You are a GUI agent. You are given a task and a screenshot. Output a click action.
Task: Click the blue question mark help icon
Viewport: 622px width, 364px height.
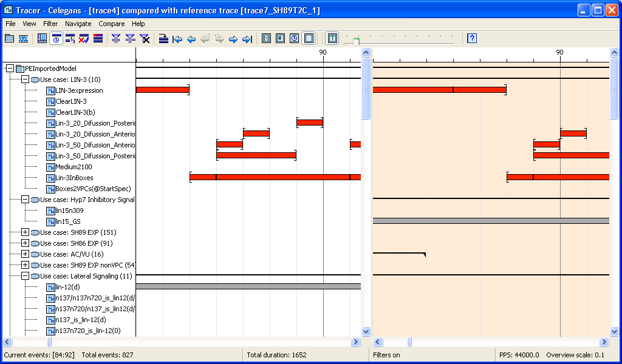click(x=472, y=39)
